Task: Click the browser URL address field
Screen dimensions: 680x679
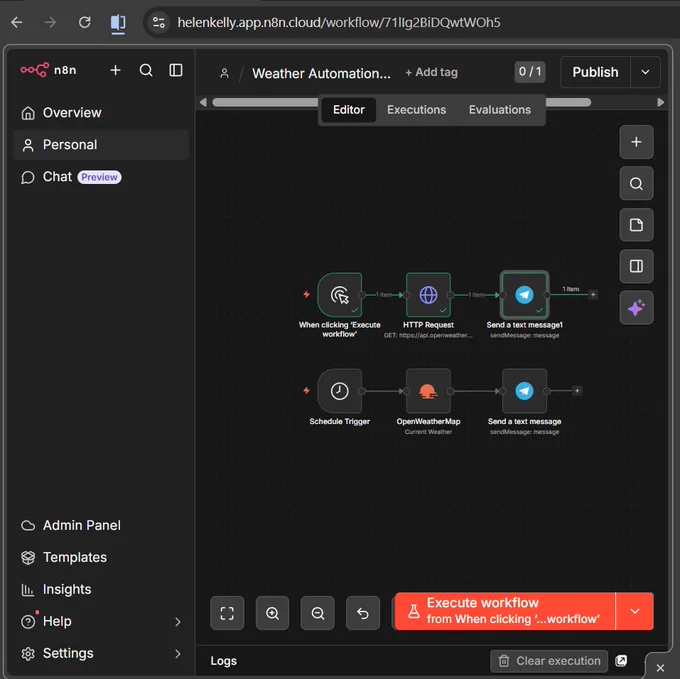Action: [339, 22]
